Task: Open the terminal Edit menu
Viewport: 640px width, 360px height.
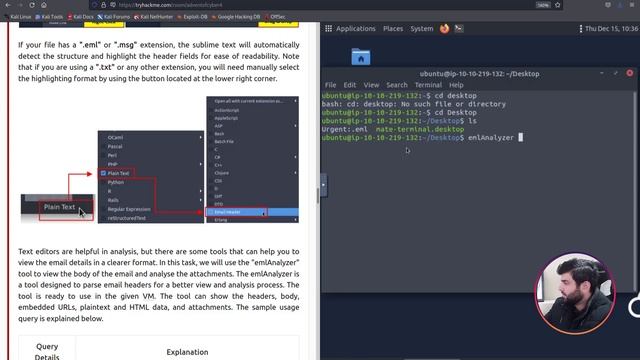Action: pyautogui.click(x=349, y=85)
